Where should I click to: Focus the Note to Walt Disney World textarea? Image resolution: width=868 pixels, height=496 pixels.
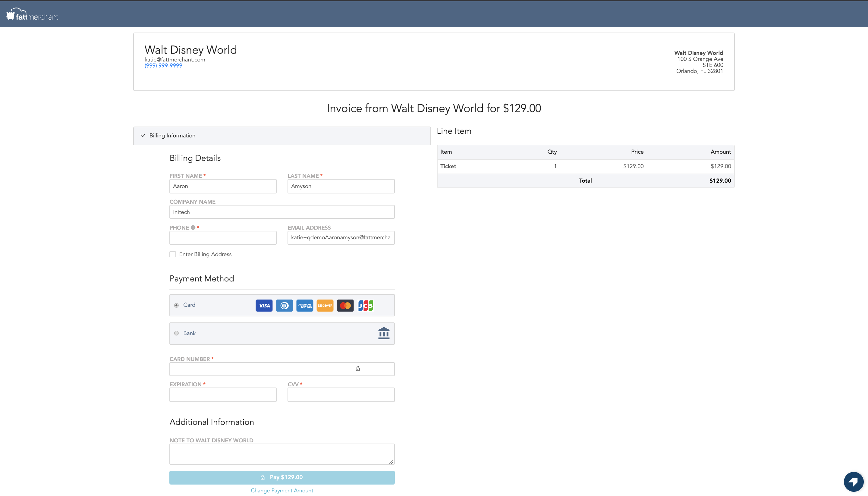tap(282, 454)
